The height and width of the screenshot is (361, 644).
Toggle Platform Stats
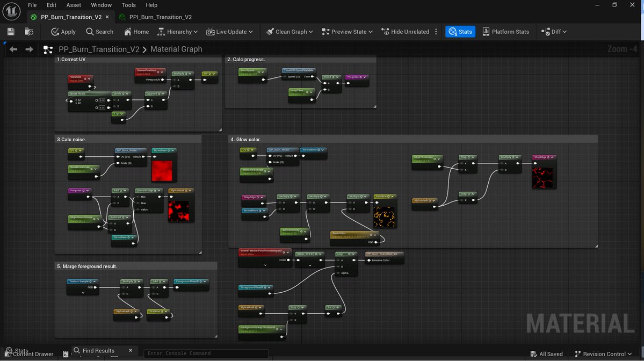point(505,32)
